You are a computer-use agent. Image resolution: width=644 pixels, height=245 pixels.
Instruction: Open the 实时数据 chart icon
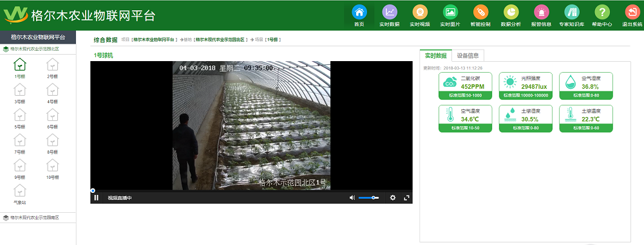[x=390, y=12]
